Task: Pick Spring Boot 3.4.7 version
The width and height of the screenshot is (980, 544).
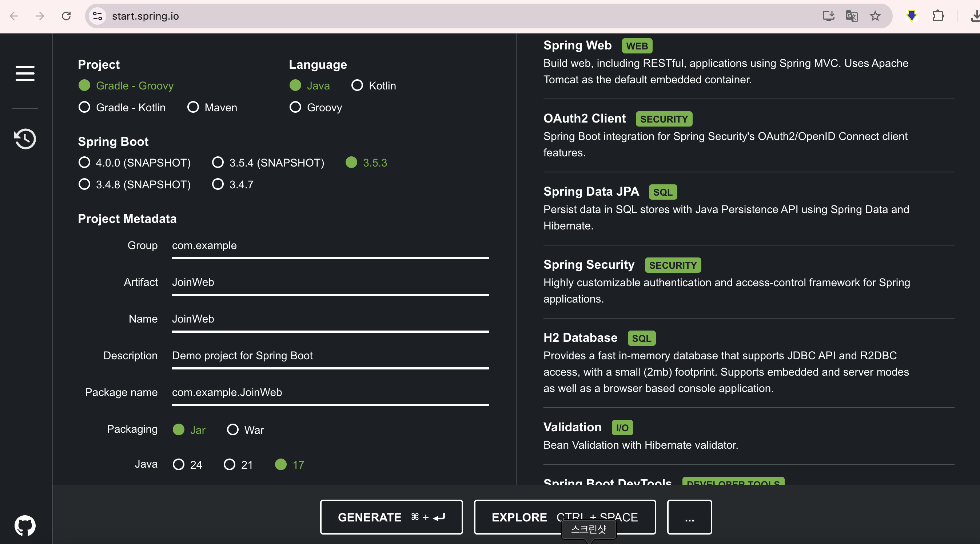Action: 218,184
